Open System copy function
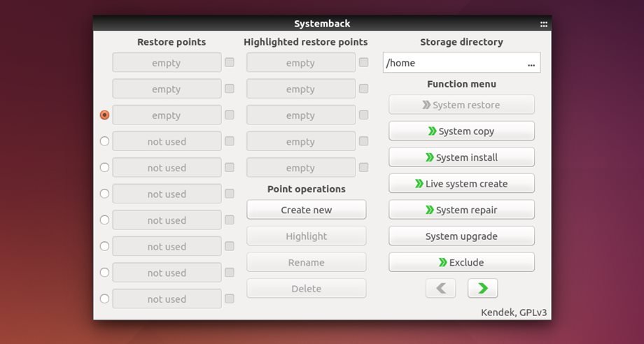The height and width of the screenshot is (344, 644). pos(461,131)
